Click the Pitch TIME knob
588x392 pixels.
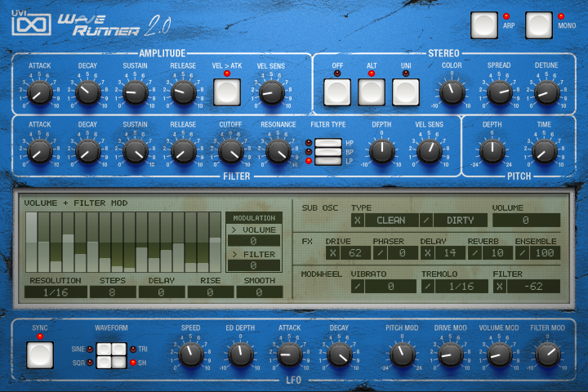[544, 152]
